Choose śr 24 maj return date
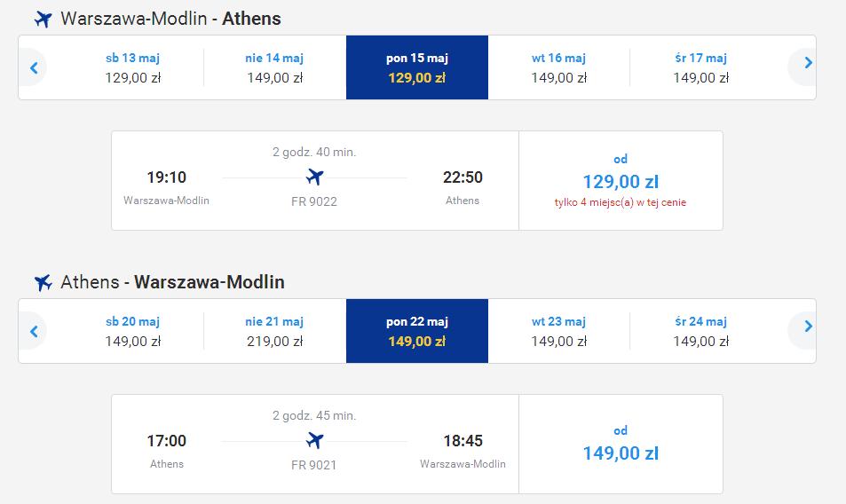This screenshot has width=846, height=504. [x=701, y=331]
